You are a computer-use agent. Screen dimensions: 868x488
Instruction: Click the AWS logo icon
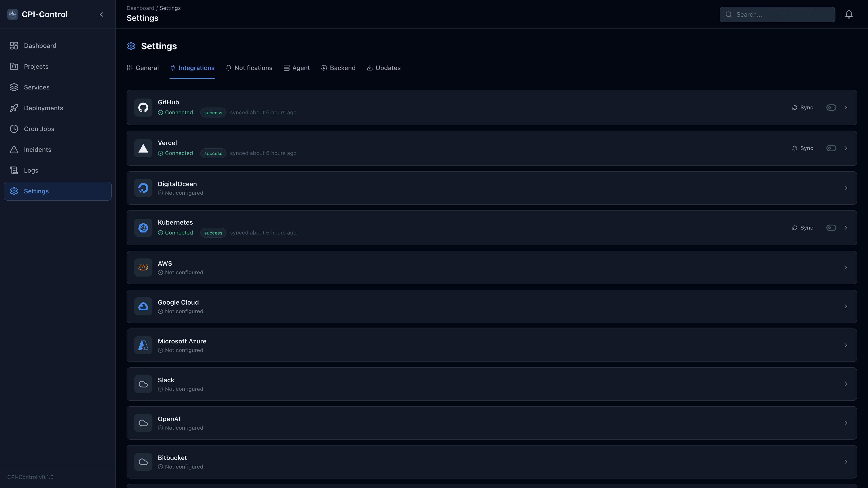pos(143,267)
